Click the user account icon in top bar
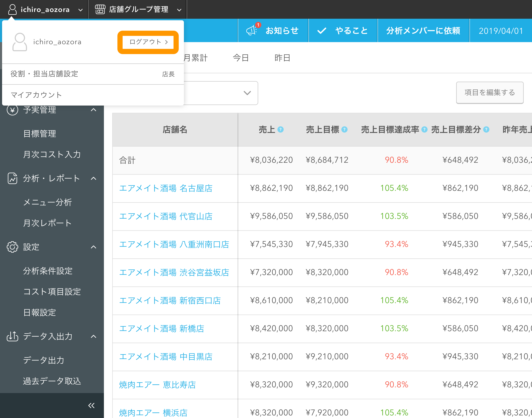 (x=12, y=10)
